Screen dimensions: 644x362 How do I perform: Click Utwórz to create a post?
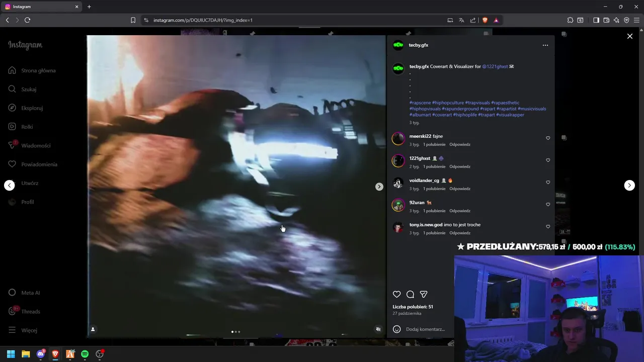(23, 183)
